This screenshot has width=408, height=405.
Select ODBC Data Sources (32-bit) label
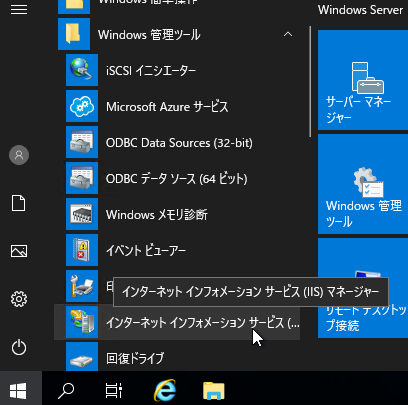click(179, 143)
